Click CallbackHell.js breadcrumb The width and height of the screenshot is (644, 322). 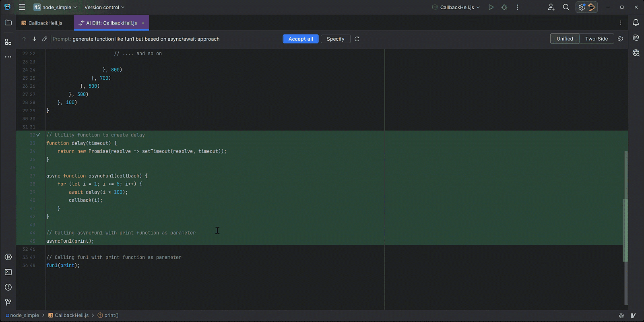point(68,316)
